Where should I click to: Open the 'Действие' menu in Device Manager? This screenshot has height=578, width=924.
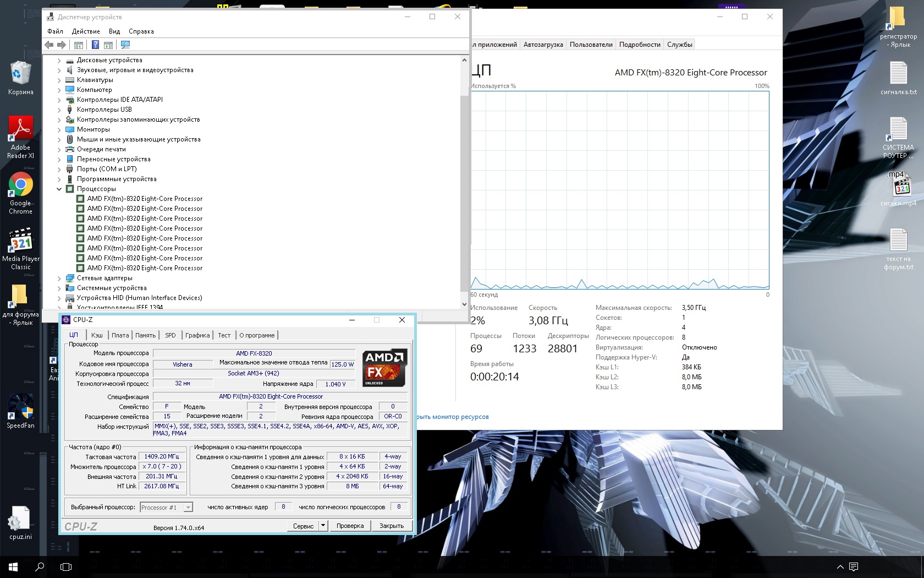[86, 31]
